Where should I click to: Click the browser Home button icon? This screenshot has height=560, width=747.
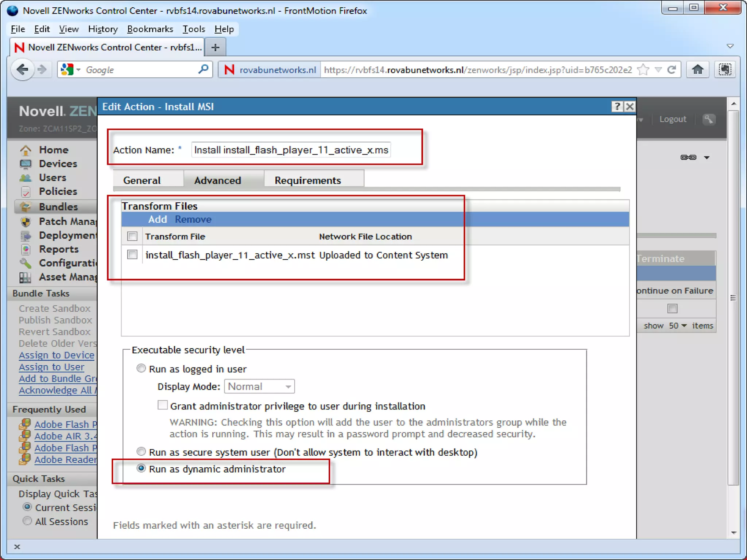coord(697,69)
